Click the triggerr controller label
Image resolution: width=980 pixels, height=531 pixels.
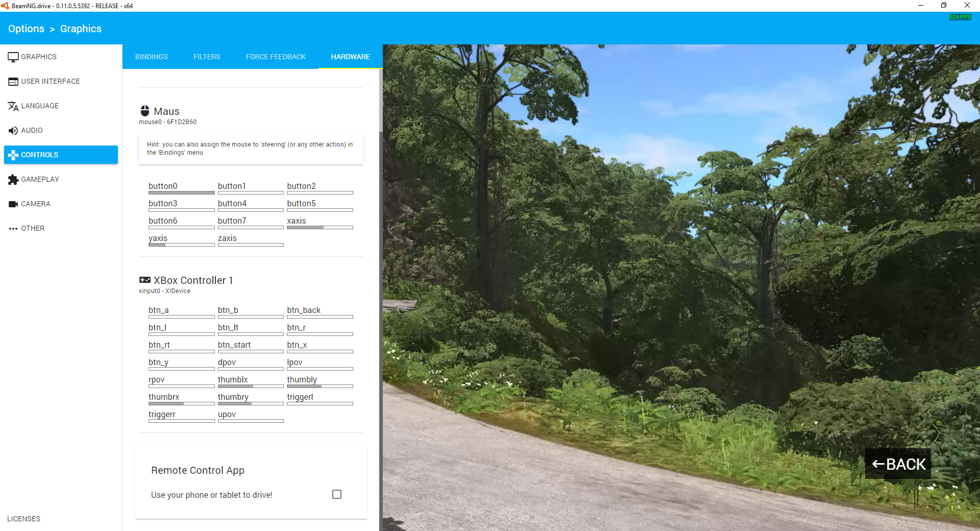coord(162,414)
